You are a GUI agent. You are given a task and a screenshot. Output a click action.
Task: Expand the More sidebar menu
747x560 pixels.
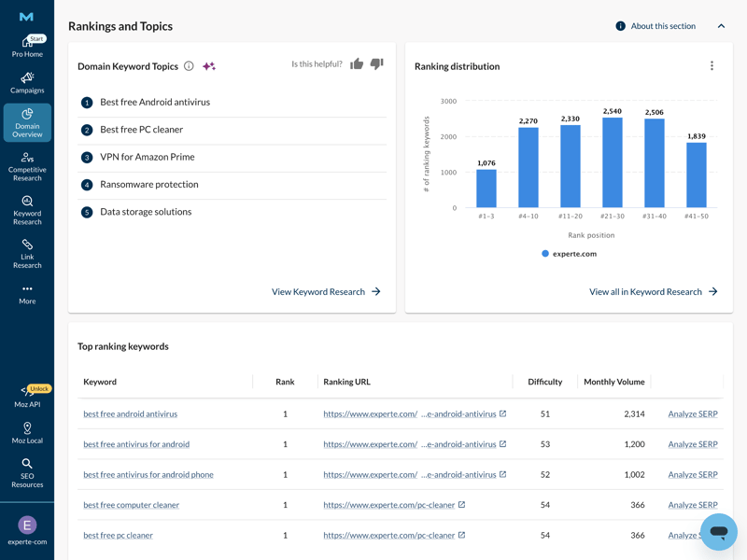pos(27,294)
